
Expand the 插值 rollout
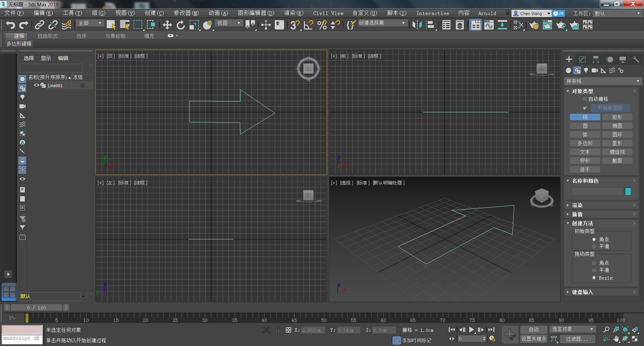pyautogui.click(x=602, y=214)
